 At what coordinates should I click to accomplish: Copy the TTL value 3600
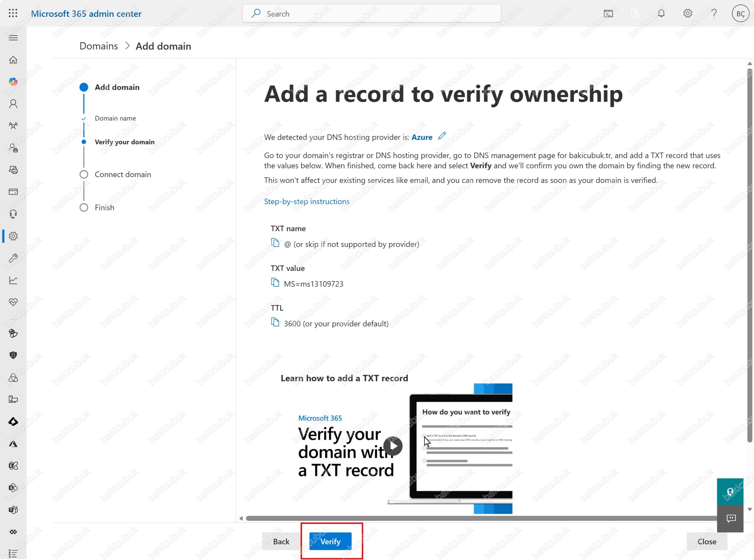pos(275,322)
